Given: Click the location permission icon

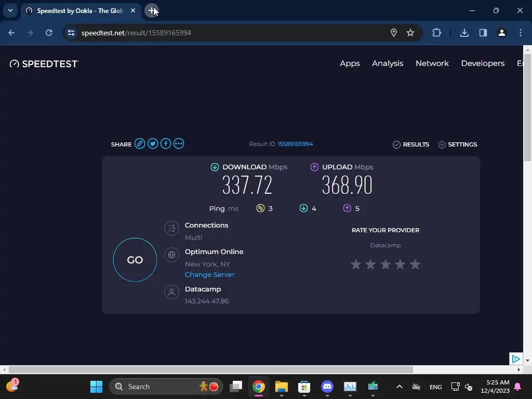Looking at the screenshot, I should 394,33.
